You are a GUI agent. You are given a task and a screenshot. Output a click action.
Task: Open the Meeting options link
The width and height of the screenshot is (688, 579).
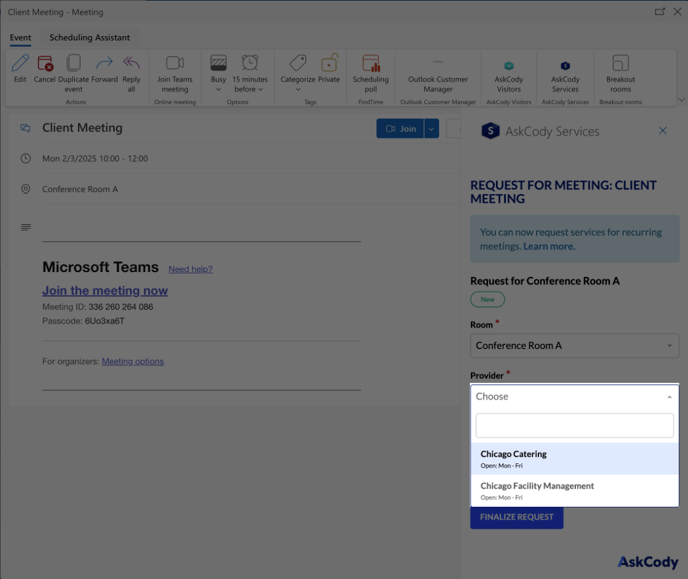133,361
